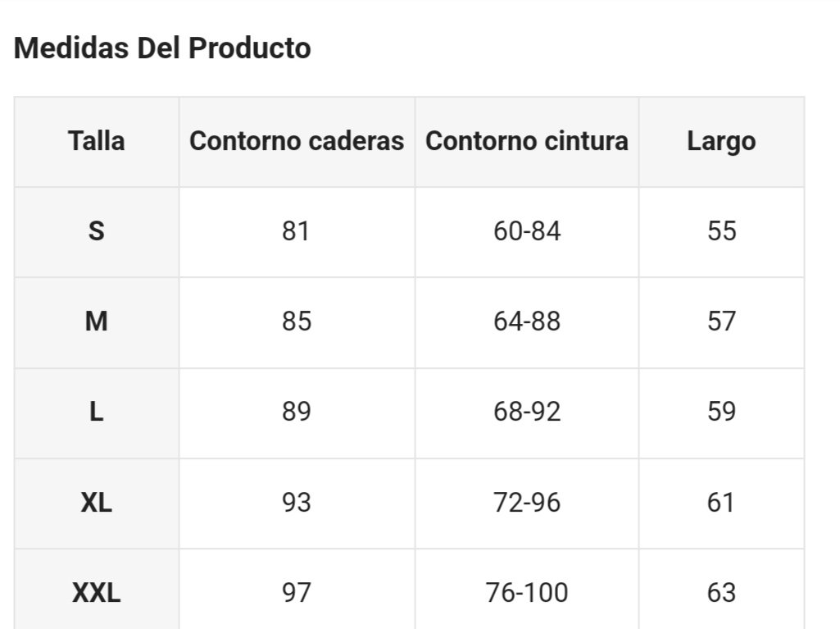The height and width of the screenshot is (629, 840).
Task: Select the waist range 72-96 cell
Action: point(527,503)
